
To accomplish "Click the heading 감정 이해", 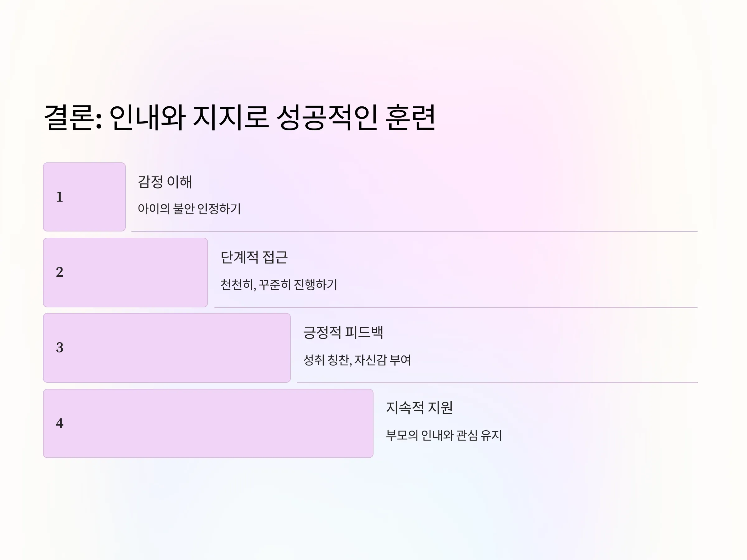I will pos(165,182).
